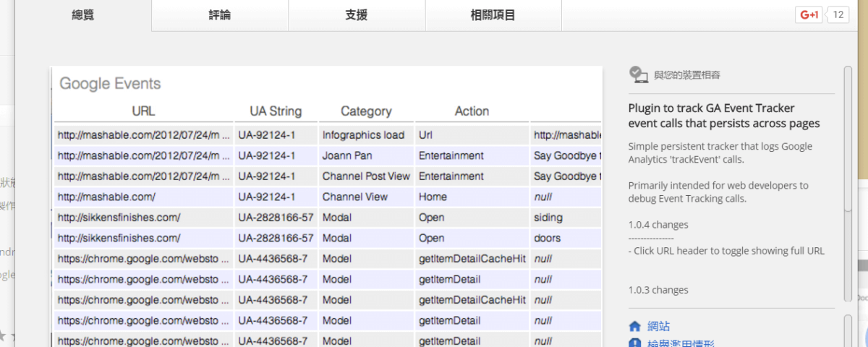The width and height of the screenshot is (868, 347).
Task: Click the UA-2828166-57 cell in doors row
Action: coord(276,238)
